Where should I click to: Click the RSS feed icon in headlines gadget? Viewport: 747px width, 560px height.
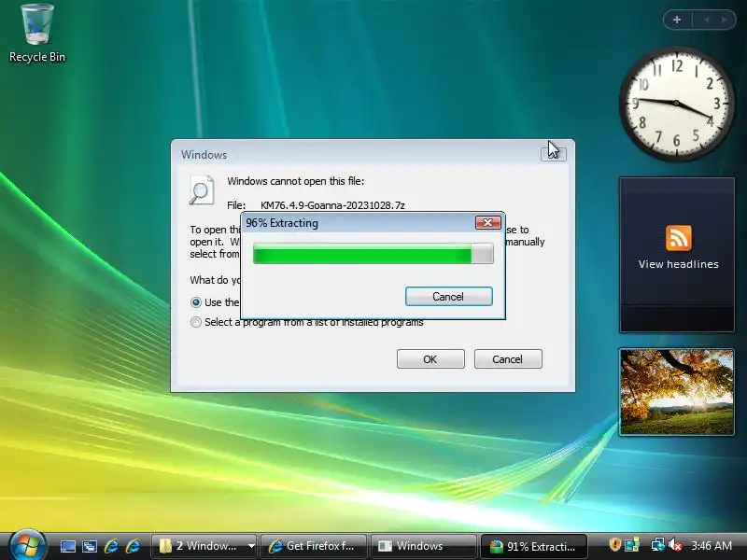pos(679,238)
